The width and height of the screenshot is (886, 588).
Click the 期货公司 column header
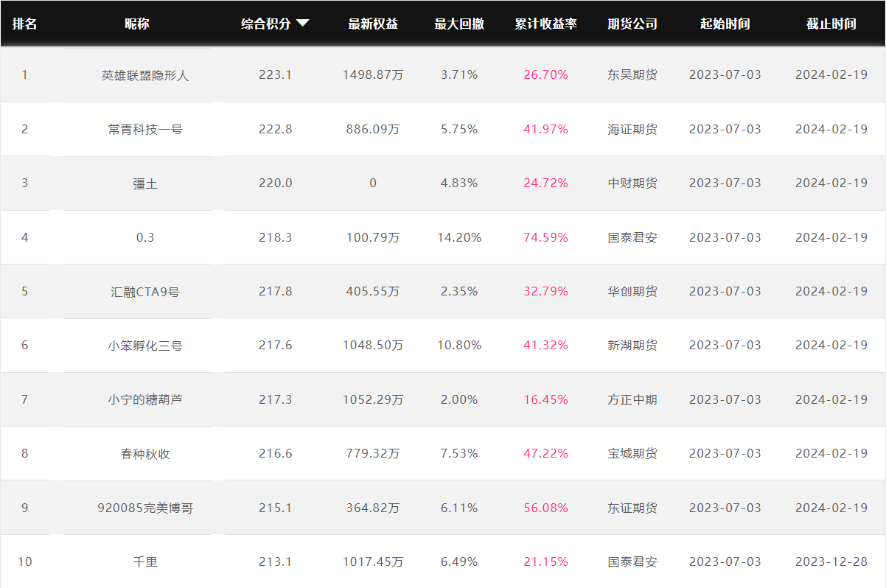[x=632, y=24]
